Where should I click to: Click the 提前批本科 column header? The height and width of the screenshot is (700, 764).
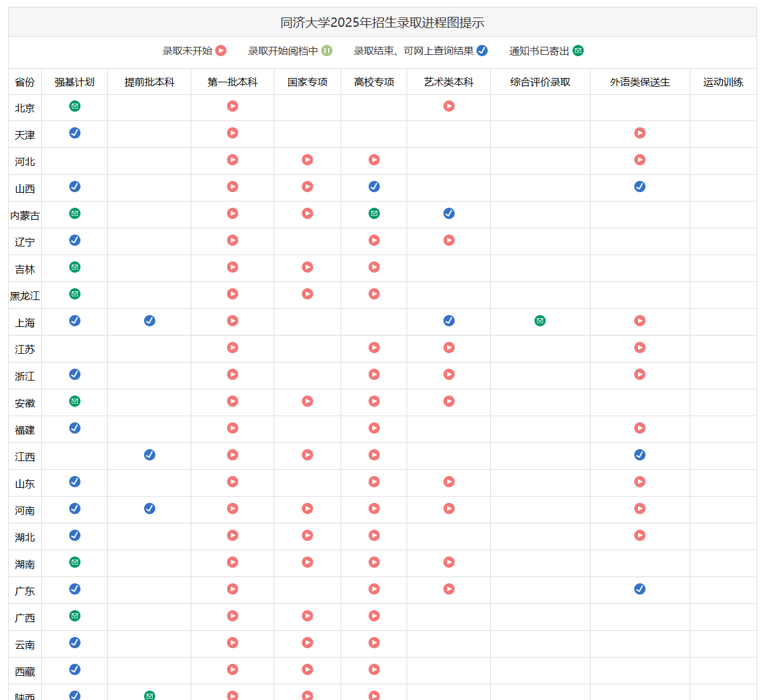coord(150,82)
